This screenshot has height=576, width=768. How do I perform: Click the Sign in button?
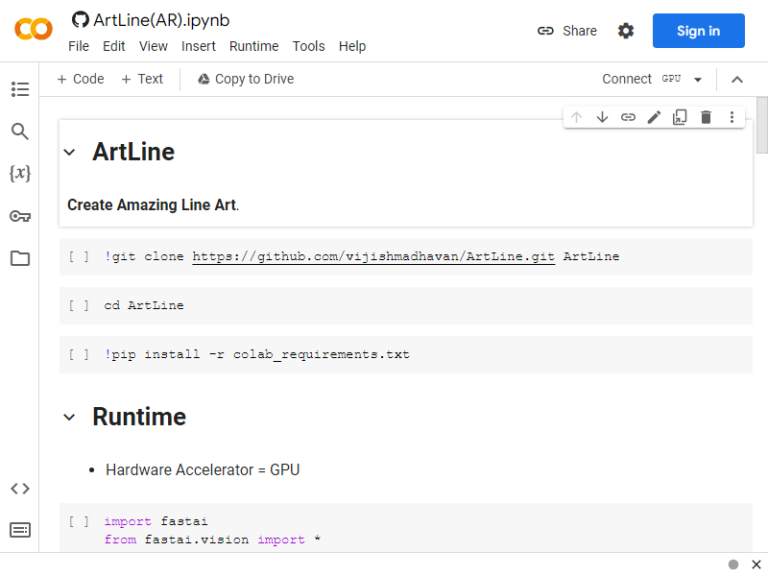click(x=698, y=31)
